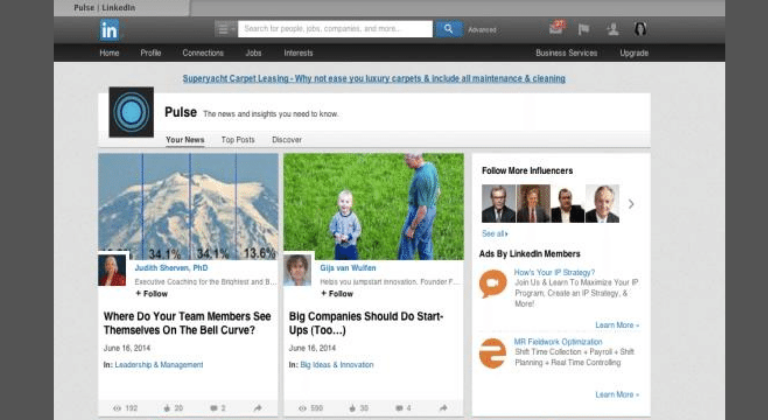The image size is (768, 420).
Task: Open Leadership & Management channel link
Action: coord(159,365)
